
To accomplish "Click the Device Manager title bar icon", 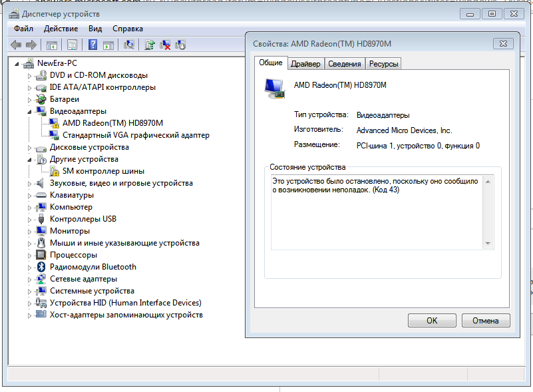I will pyautogui.click(x=14, y=14).
